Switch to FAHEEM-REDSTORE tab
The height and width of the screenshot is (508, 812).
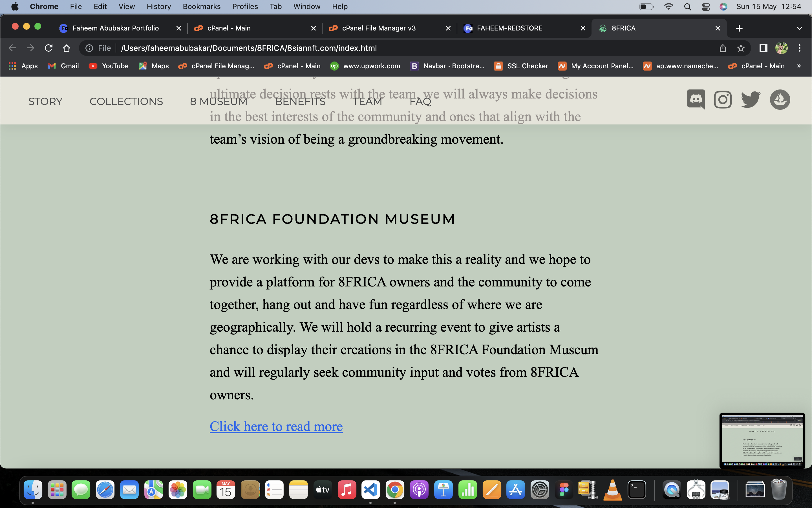coord(510,28)
